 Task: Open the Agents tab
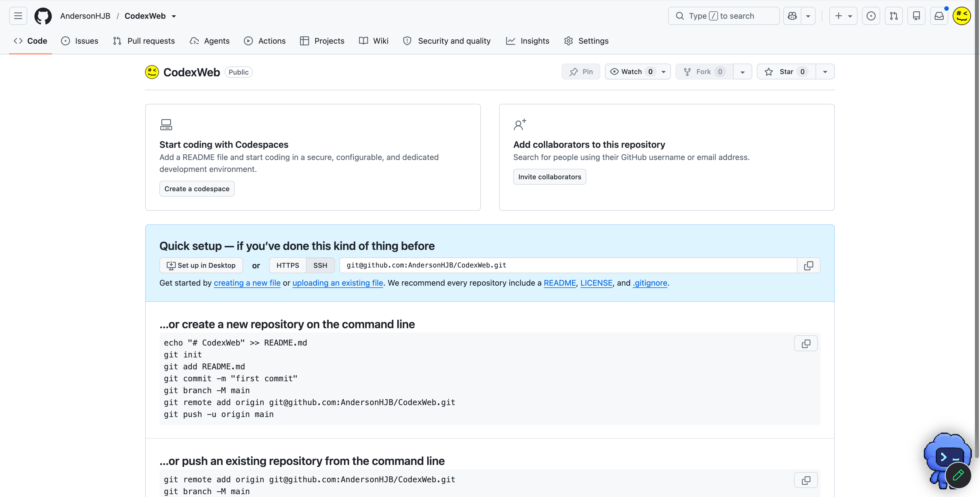(x=210, y=41)
